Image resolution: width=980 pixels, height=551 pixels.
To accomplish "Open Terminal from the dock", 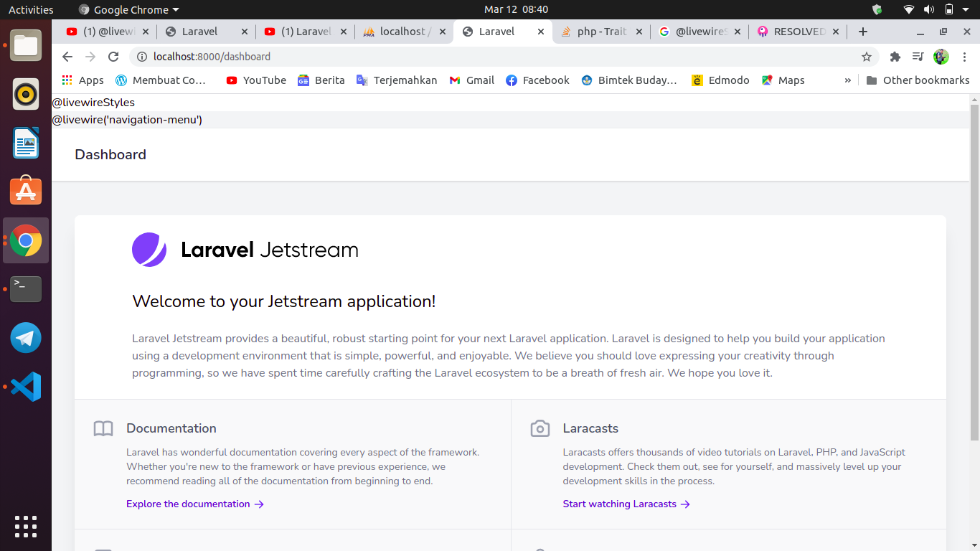I will point(26,289).
